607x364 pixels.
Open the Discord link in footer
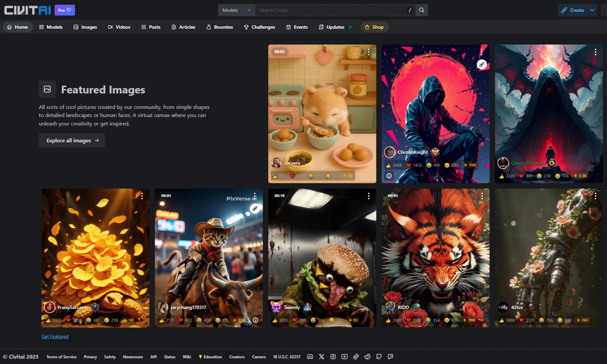point(310,357)
